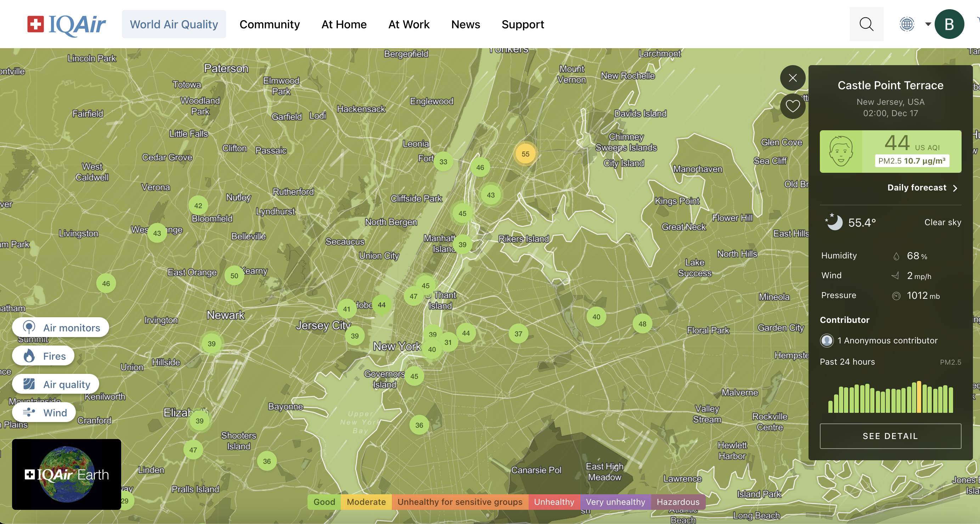Click the Newark city label
Image resolution: width=980 pixels, height=524 pixels.
[x=226, y=315]
